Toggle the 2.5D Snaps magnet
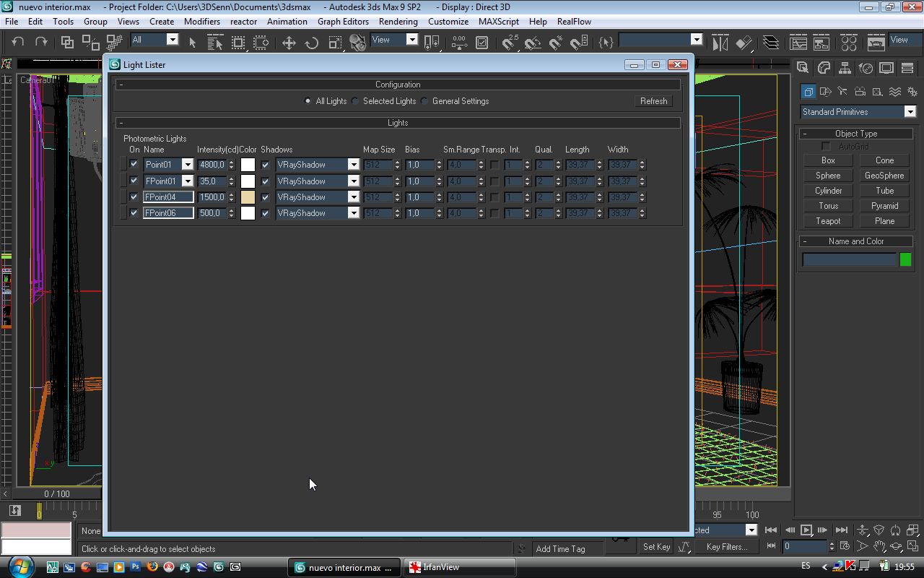Image resolution: width=924 pixels, height=578 pixels. point(510,43)
